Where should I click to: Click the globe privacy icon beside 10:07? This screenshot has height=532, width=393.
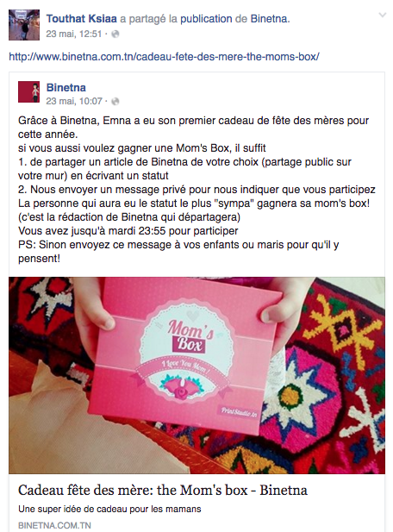115,101
